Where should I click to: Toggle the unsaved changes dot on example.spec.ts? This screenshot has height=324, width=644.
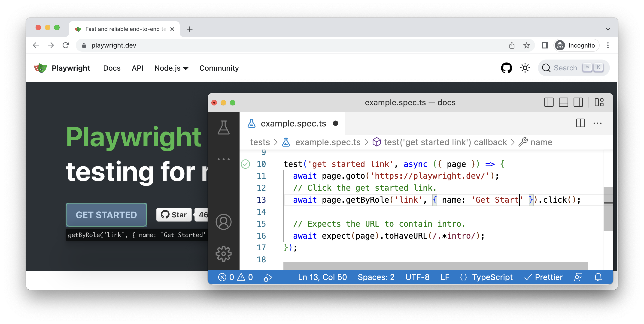[x=337, y=123]
